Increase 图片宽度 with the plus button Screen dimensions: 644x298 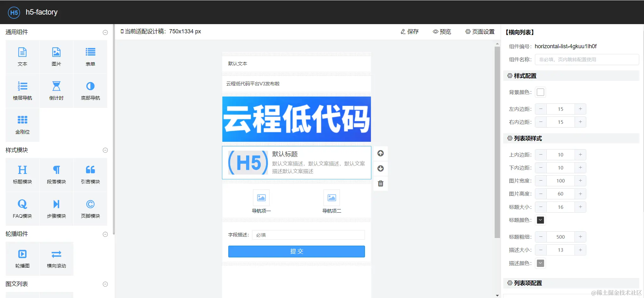tap(580, 181)
